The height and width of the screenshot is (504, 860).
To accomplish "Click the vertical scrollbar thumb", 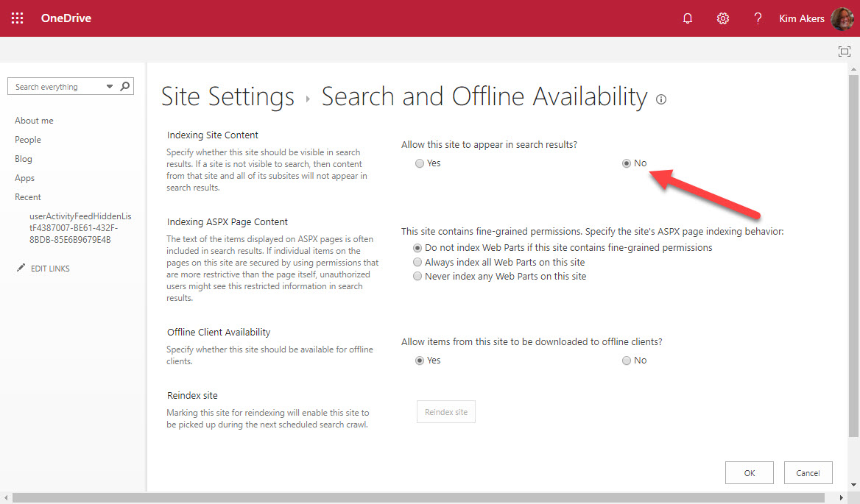I will (853, 256).
